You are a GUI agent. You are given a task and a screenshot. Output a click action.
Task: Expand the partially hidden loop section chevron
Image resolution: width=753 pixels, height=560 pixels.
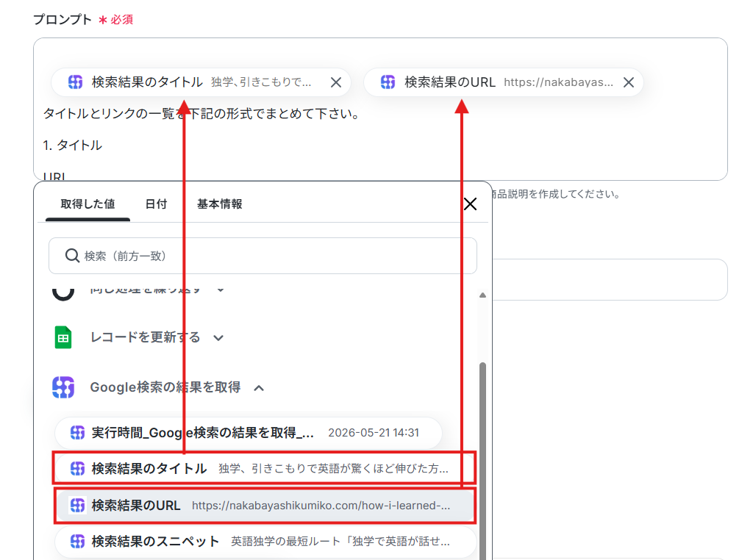[221, 290]
